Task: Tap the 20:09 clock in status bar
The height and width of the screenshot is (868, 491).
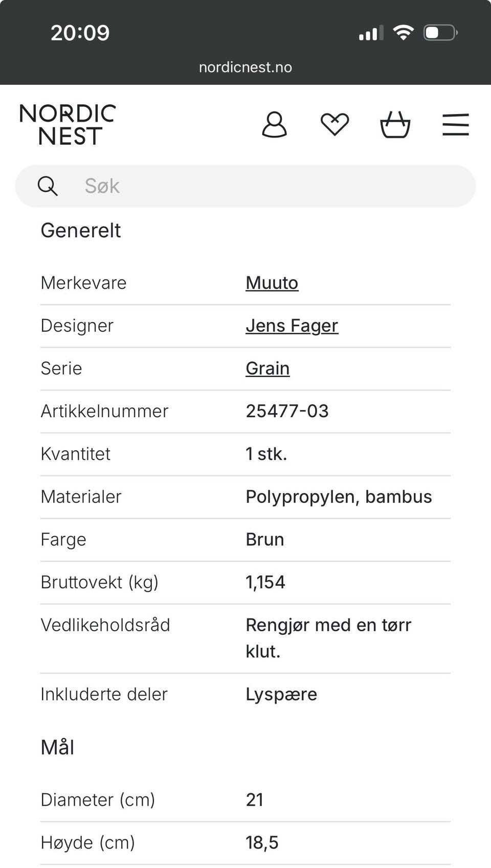Action: 80,33
